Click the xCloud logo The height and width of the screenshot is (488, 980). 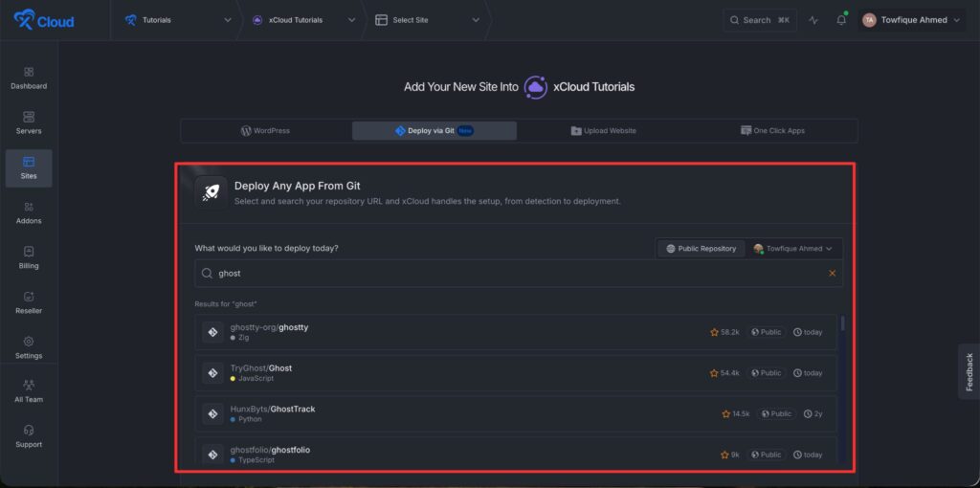pyautogui.click(x=44, y=20)
